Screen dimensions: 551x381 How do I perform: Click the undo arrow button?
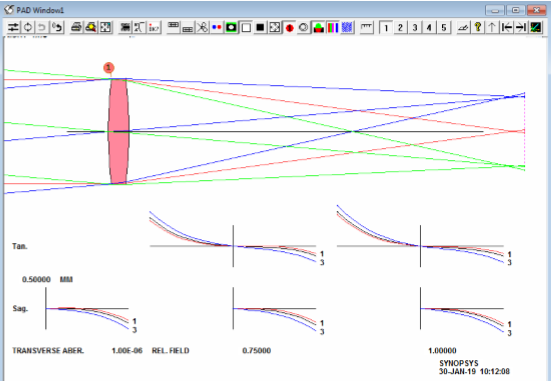[42, 27]
